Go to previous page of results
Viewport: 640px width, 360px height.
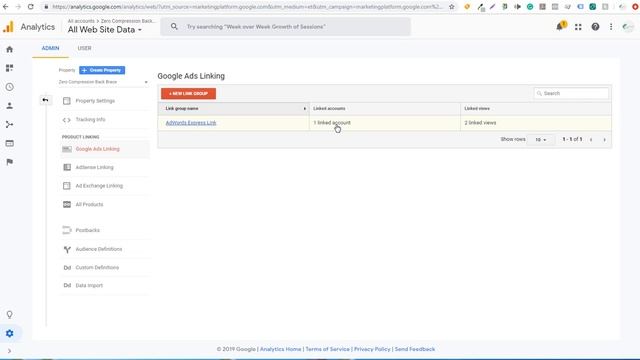(591, 140)
